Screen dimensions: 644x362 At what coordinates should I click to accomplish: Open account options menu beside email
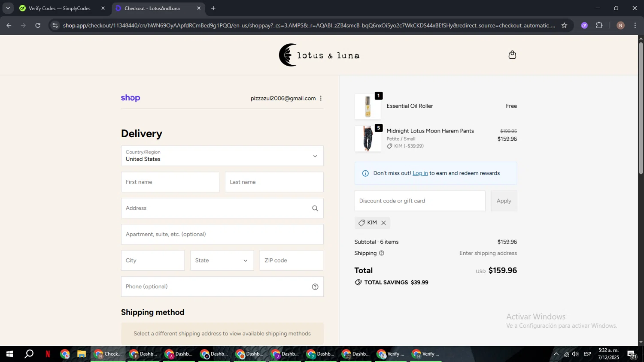coord(321,98)
